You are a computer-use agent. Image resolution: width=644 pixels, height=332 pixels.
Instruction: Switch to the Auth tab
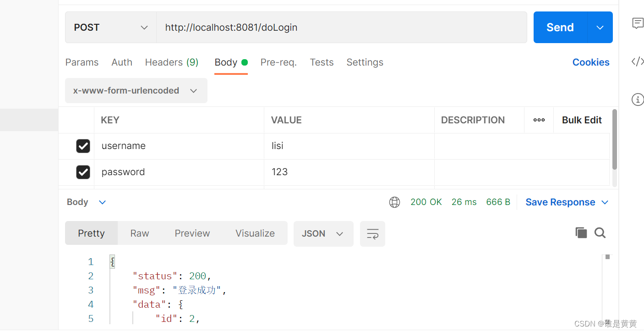point(122,62)
